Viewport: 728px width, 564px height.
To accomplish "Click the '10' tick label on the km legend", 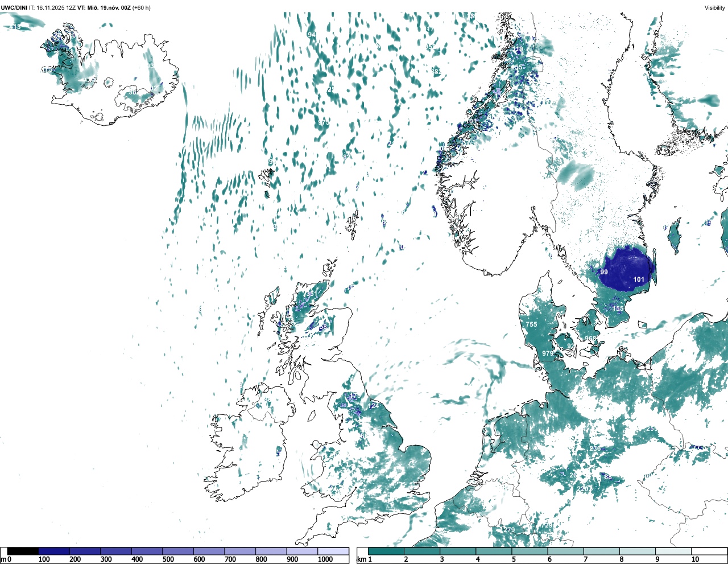I will [x=695, y=559].
